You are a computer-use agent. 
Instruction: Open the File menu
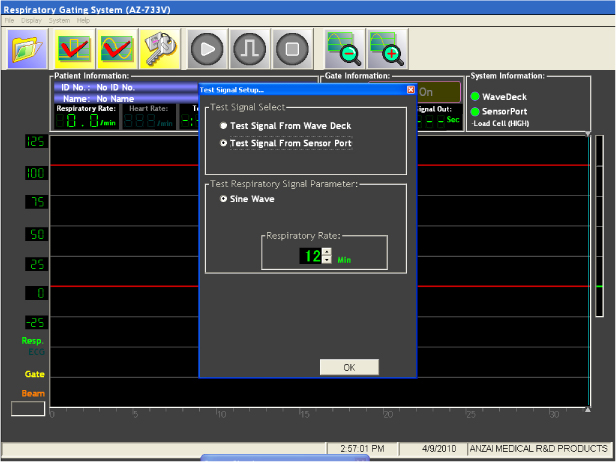click(x=9, y=20)
